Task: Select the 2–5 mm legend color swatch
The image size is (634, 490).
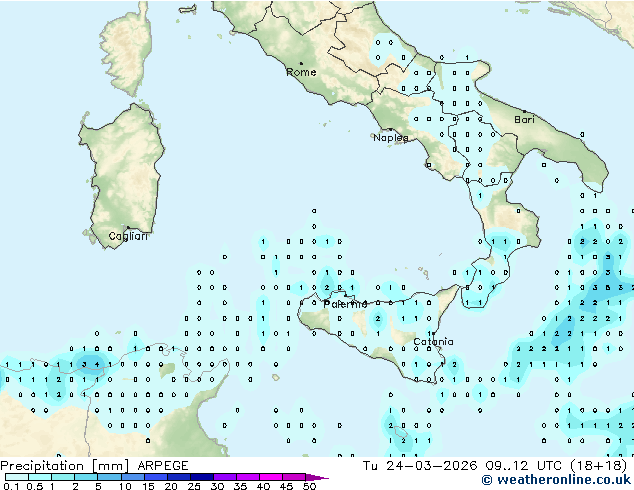Action: tap(86, 477)
